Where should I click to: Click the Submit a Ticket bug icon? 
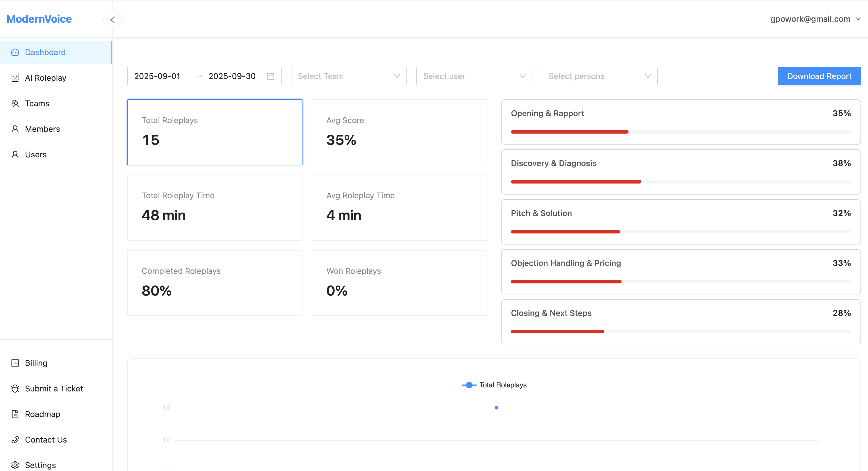(x=15, y=389)
